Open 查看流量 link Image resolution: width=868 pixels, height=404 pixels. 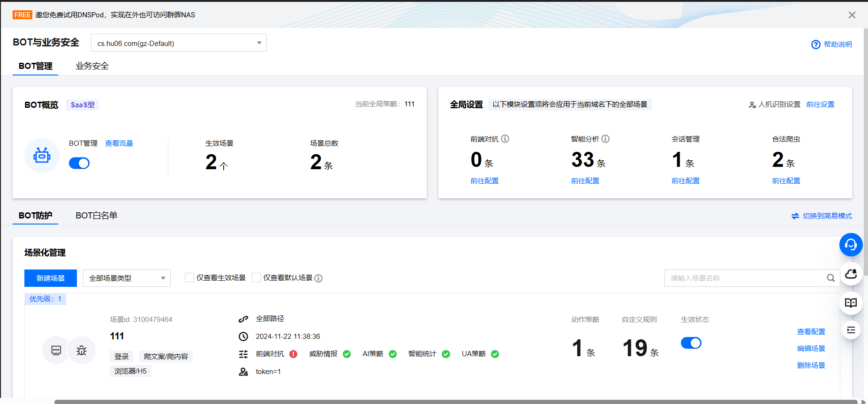pyautogui.click(x=119, y=143)
